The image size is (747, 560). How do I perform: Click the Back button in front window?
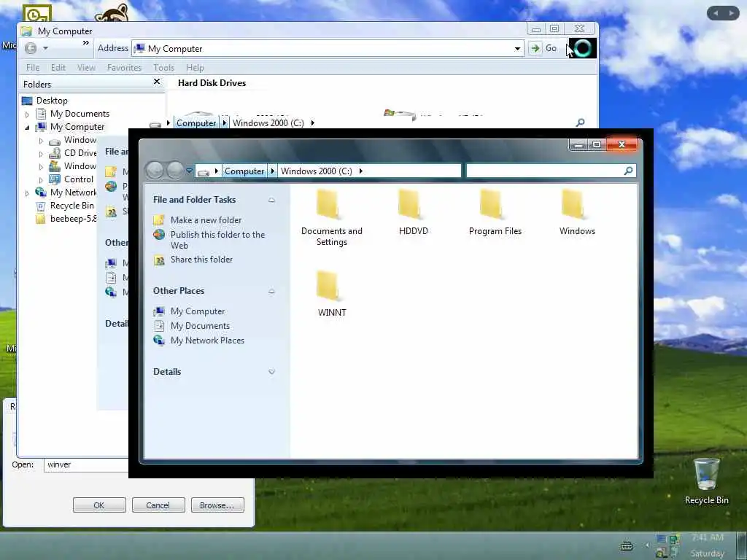point(155,171)
